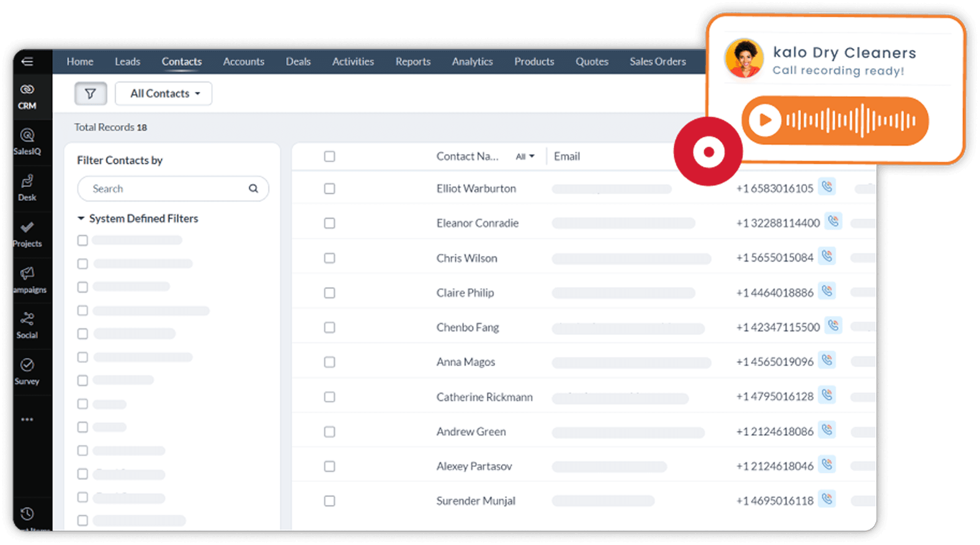Open Alexey Partasov's contact record

tap(474, 466)
